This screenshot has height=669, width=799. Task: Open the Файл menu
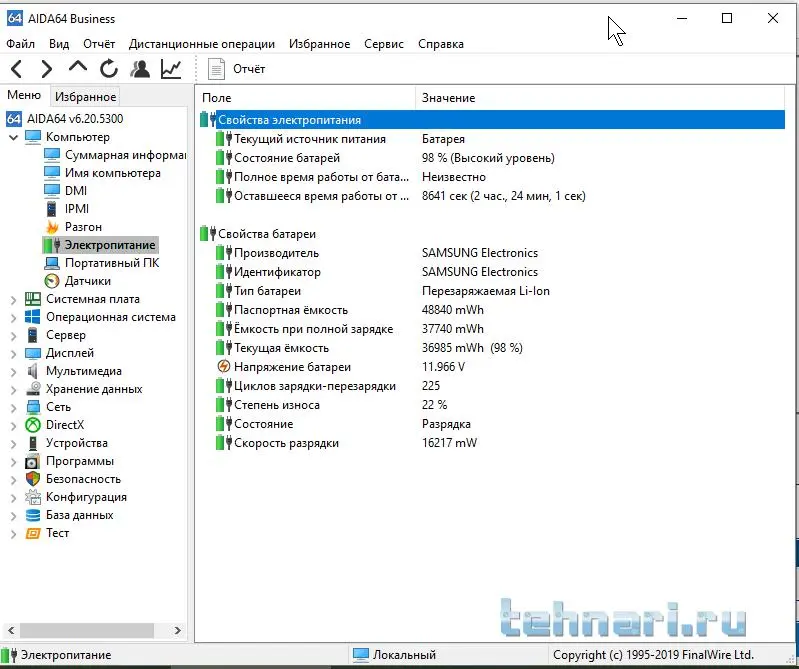20,44
